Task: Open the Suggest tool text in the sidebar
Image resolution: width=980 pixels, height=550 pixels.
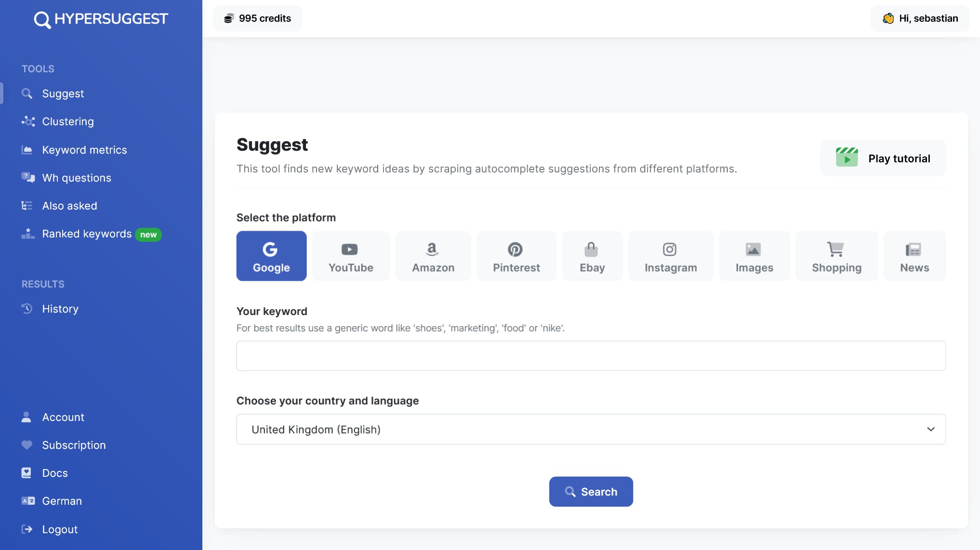Action: click(x=63, y=93)
